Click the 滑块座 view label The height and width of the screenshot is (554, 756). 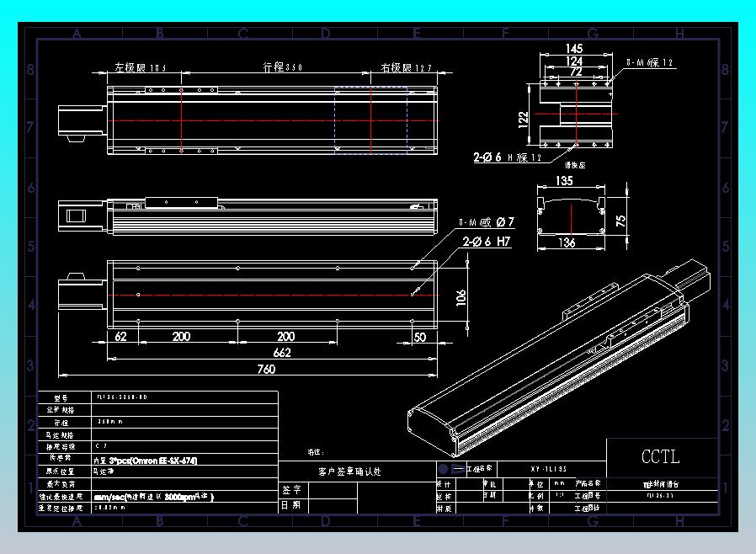(x=575, y=165)
